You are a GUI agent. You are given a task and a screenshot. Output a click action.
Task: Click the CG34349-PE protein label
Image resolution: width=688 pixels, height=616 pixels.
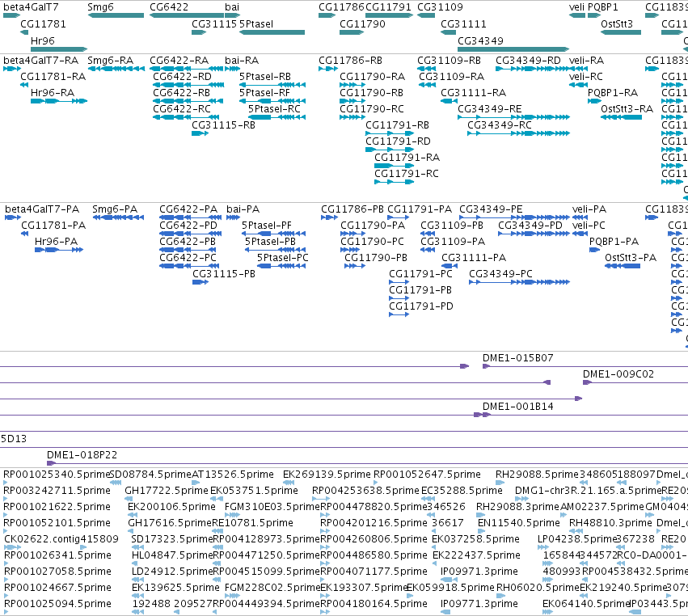(x=491, y=209)
